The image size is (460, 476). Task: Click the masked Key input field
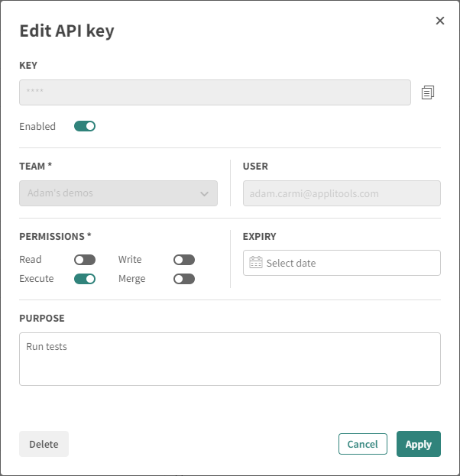(x=215, y=92)
